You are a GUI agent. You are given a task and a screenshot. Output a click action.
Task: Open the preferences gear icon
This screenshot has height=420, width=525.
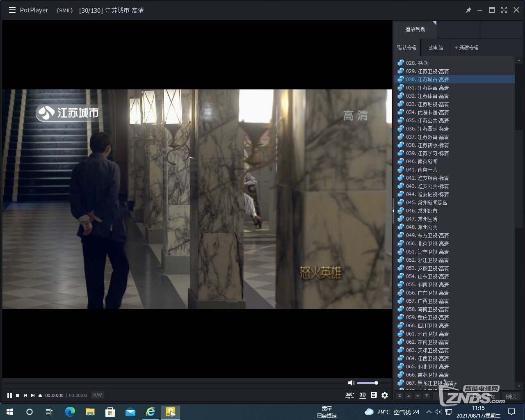point(385,395)
